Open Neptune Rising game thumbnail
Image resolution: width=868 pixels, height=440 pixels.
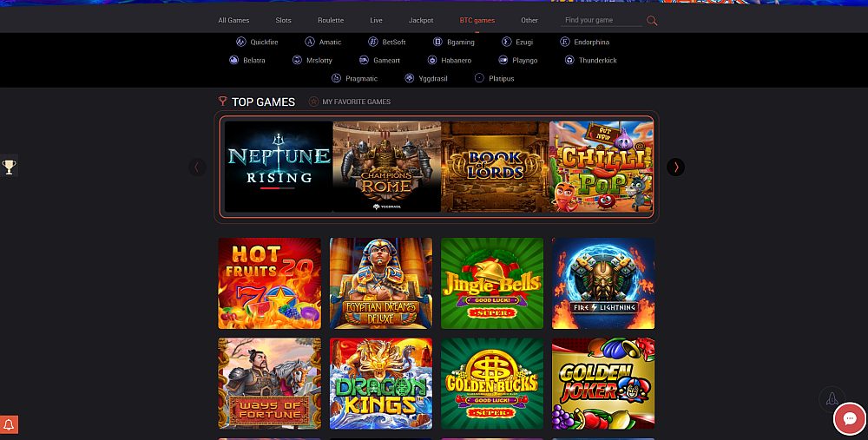(x=279, y=167)
